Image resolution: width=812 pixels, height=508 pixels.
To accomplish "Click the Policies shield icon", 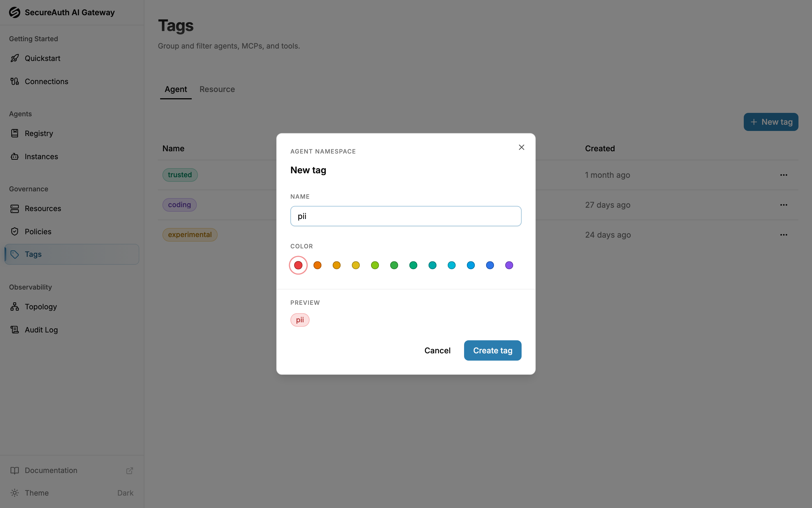I will (x=14, y=231).
